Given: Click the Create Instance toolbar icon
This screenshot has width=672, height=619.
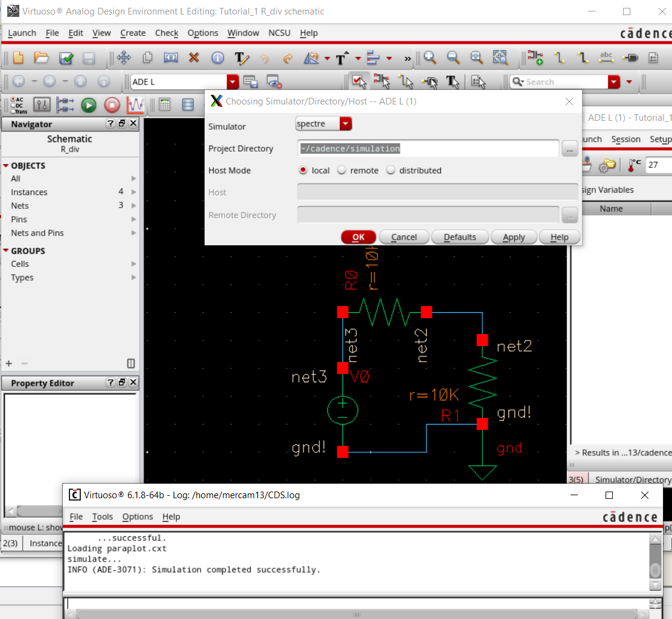Looking at the screenshot, I should click(535, 58).
